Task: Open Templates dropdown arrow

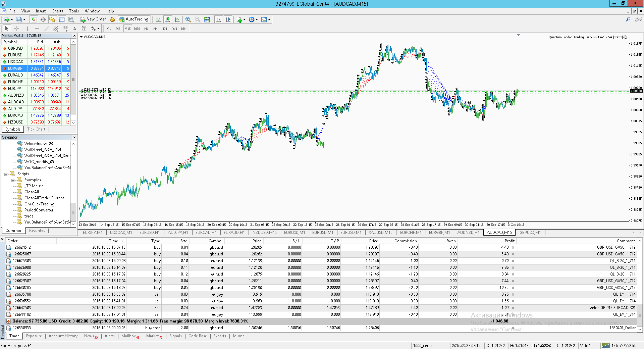Action: [269, 19]
